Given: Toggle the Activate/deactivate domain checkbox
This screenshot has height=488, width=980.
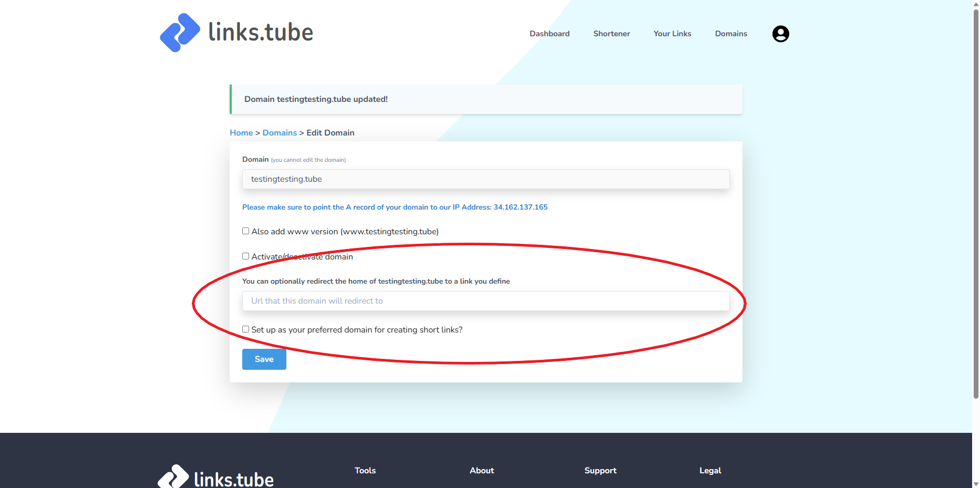Looking at the screenshot, I should 245,256.
